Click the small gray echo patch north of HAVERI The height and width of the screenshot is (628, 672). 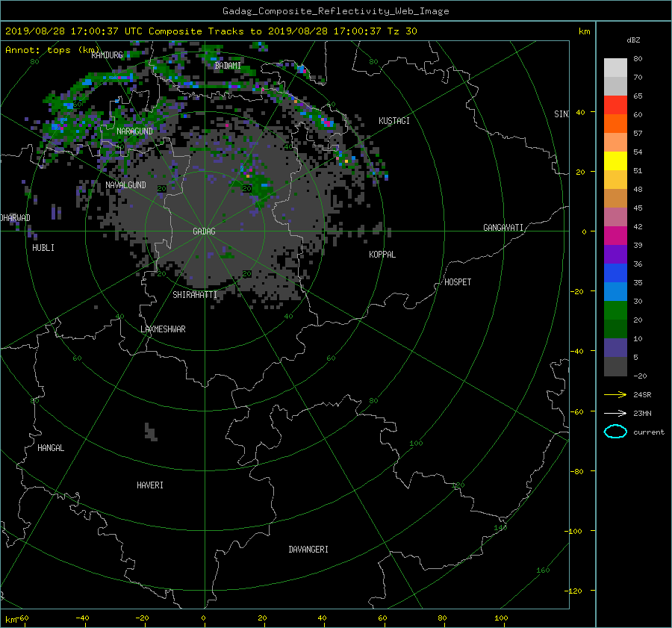click(x=151, y=432)
